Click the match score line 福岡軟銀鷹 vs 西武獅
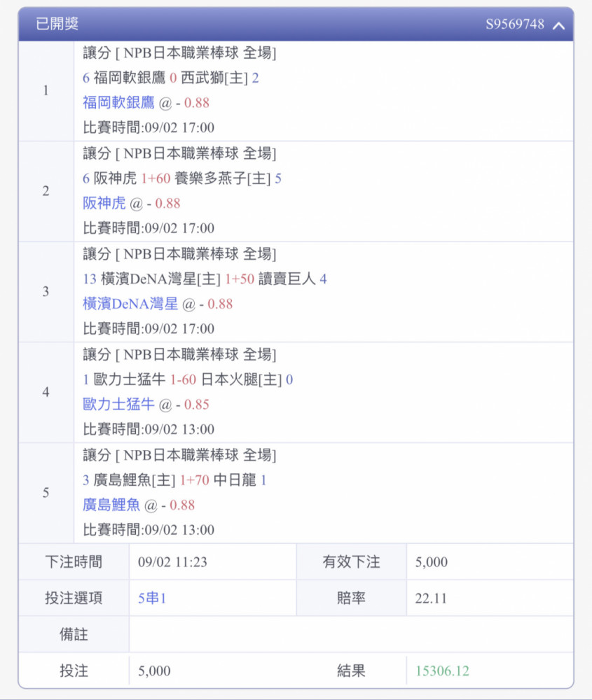The width and height of the screenshot is (592, 700). tap(171, 78)
